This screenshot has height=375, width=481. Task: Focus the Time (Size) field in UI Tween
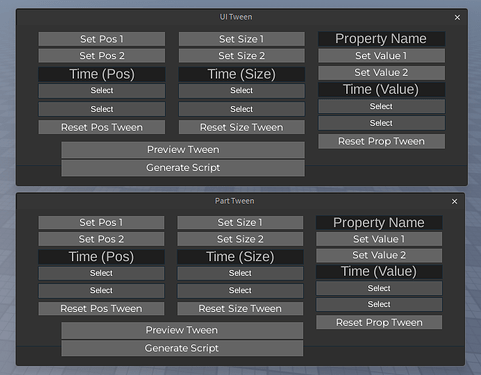point(242,74)
